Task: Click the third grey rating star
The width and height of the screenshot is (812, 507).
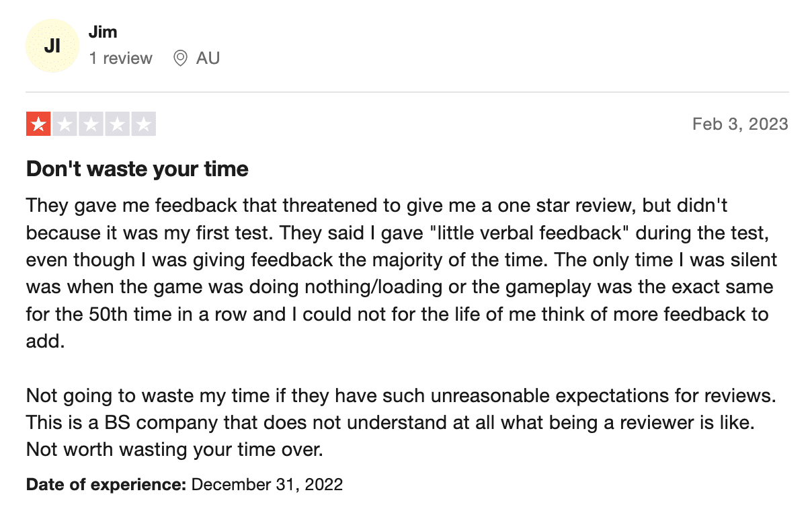Action: pos(91,124)
